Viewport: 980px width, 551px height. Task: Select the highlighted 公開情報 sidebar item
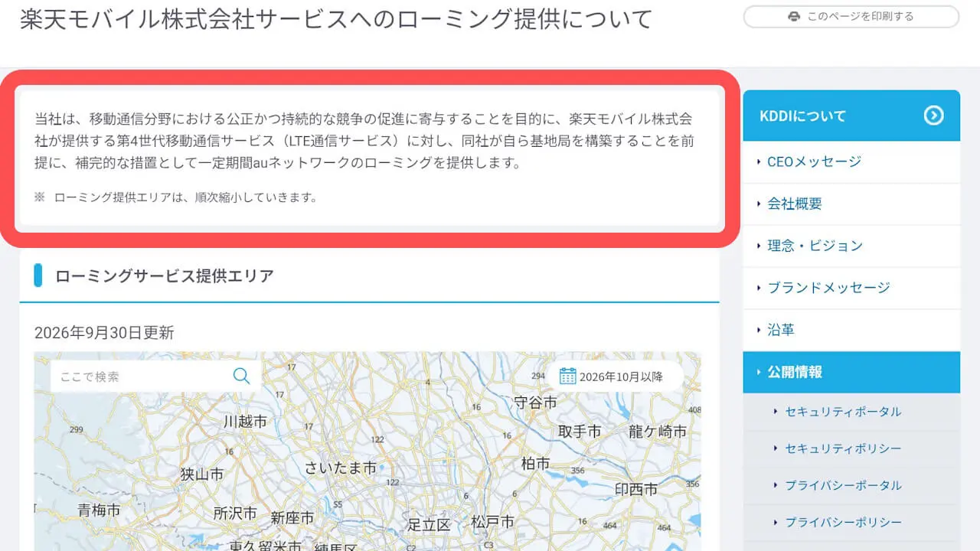(x=851, y=372)
